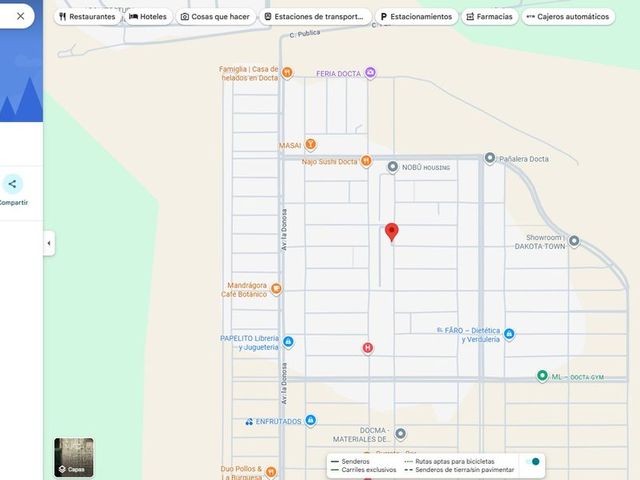Click the Hoteles filter chip
640x480 pixels.
click(148, 17)
